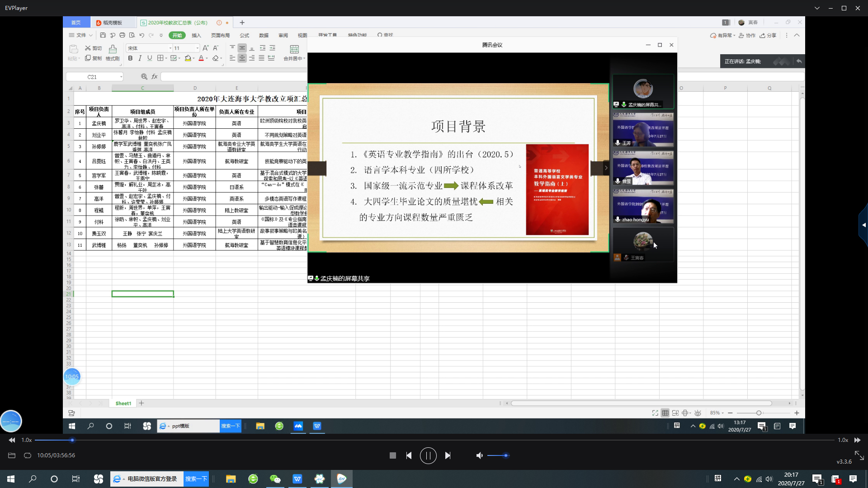Screen dimensions: 868x488
Task: Adjust the volume slider
Action: point(498,455)
